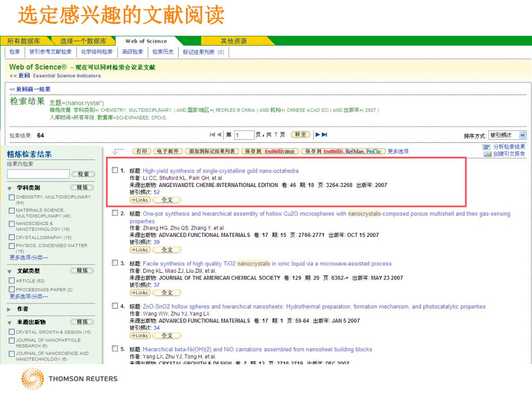
Task: Click 精炼 button beside 学科类别
Action: pyautogui.click(x=82, y=188)
